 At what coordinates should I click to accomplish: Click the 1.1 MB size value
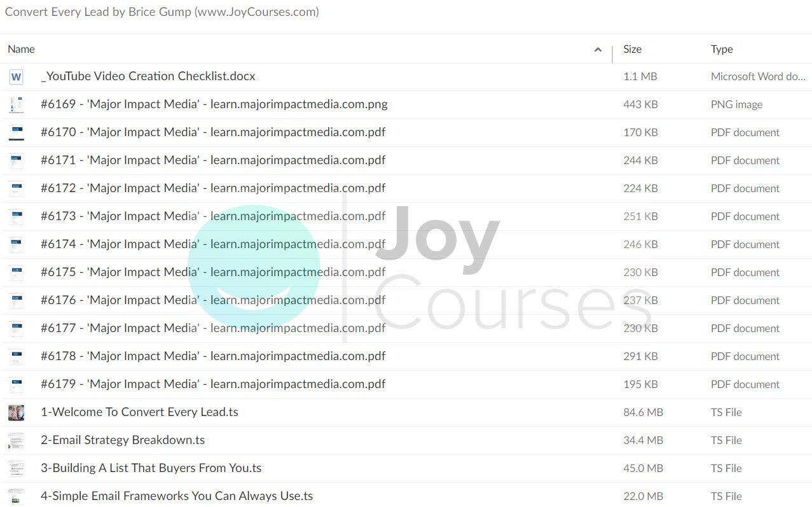[x=640, y=76]
